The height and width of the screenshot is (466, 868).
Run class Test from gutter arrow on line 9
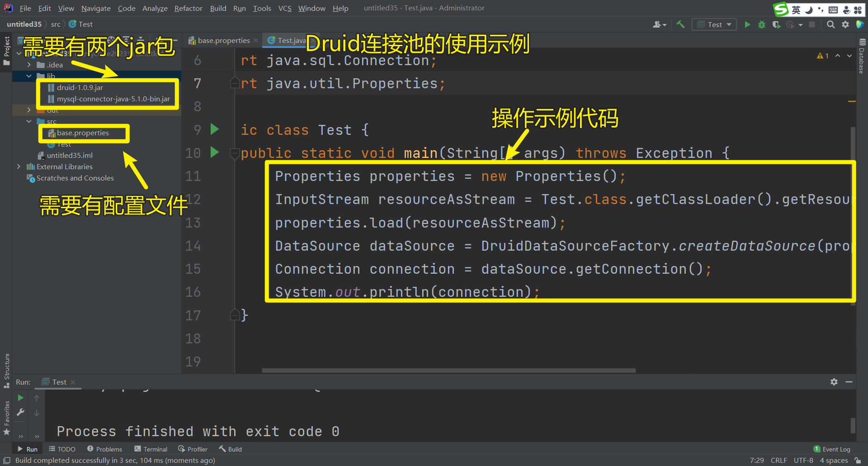coord(215,129)
